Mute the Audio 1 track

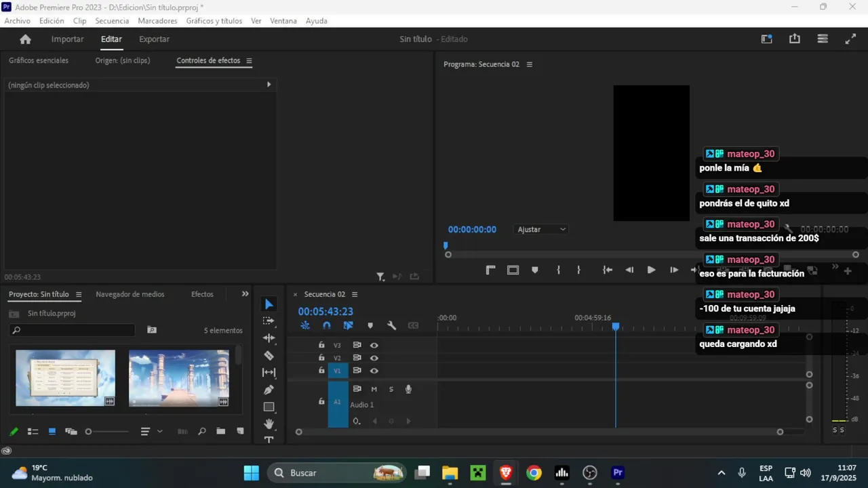[374, 389]
